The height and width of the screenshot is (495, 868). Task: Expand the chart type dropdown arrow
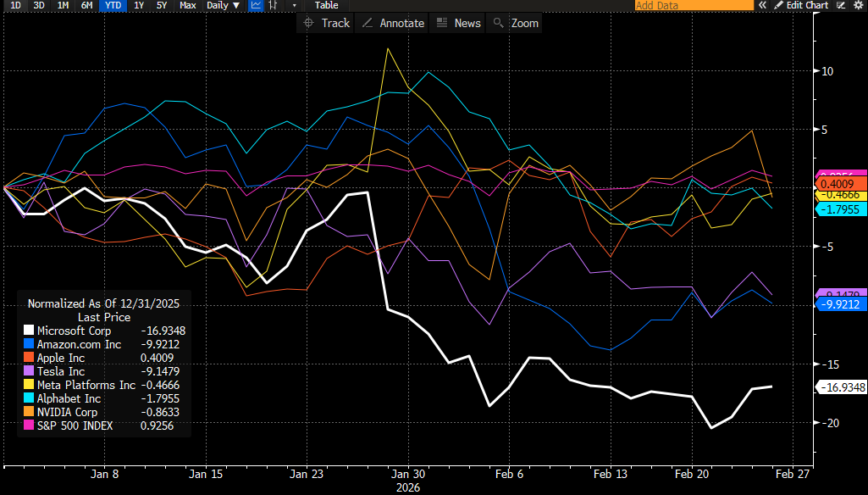294,5
